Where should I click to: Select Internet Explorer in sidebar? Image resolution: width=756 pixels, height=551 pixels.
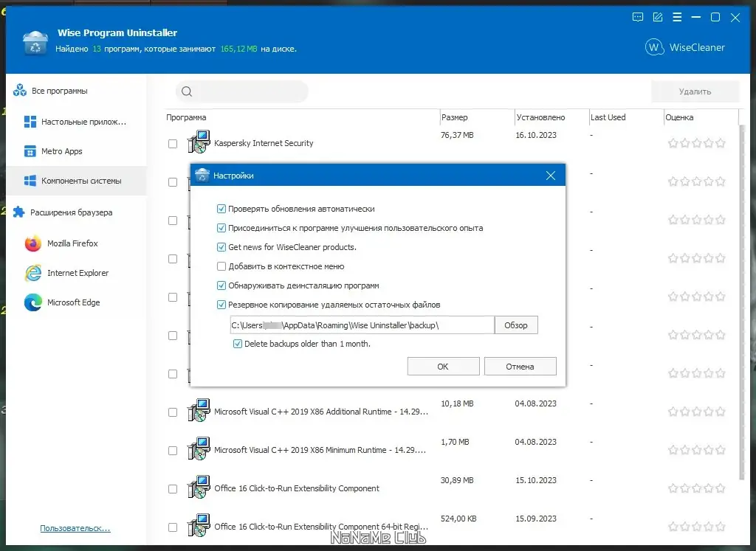(x=78, y=273)
